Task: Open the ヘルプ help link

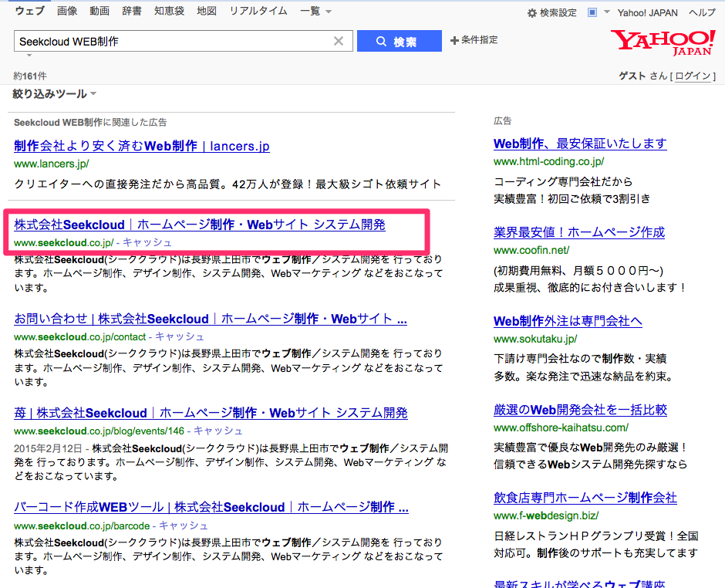Action: point(702,13)
